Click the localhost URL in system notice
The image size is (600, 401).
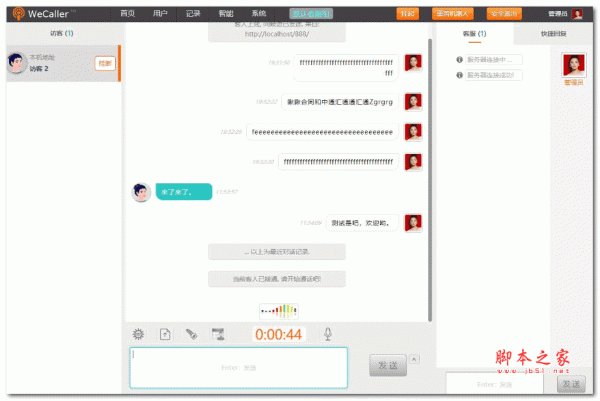point(277,34)
